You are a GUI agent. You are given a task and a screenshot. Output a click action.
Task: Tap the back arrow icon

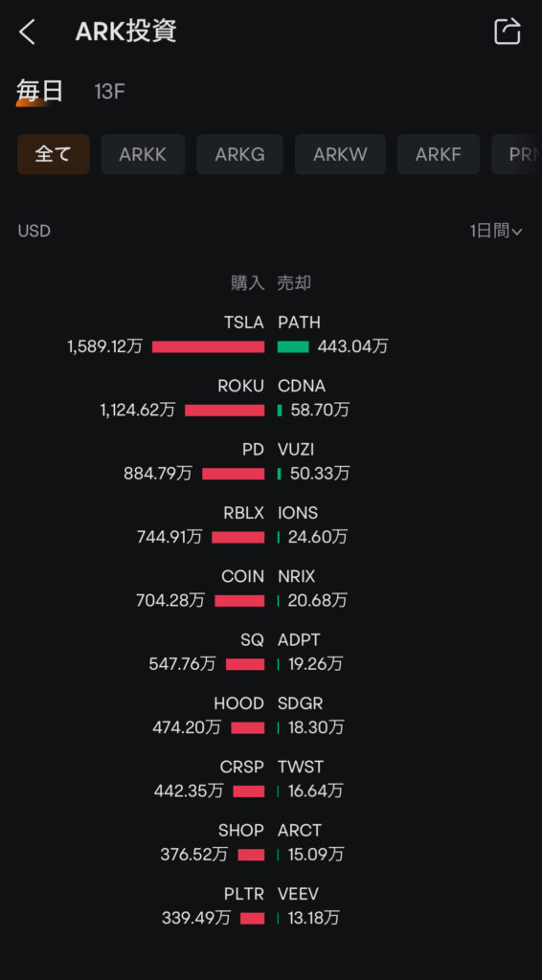click(27, 32)
